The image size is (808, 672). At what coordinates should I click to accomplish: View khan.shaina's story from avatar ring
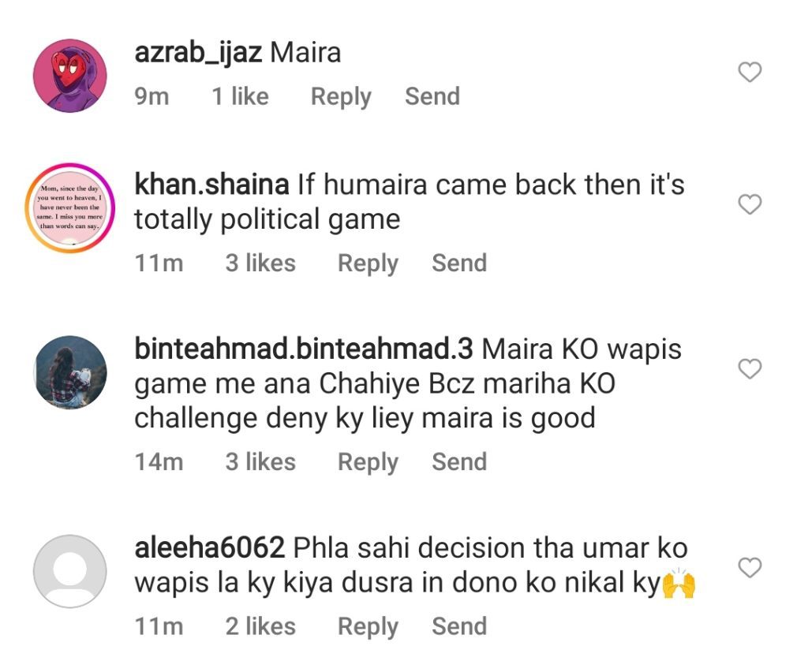tap(70, 208)
